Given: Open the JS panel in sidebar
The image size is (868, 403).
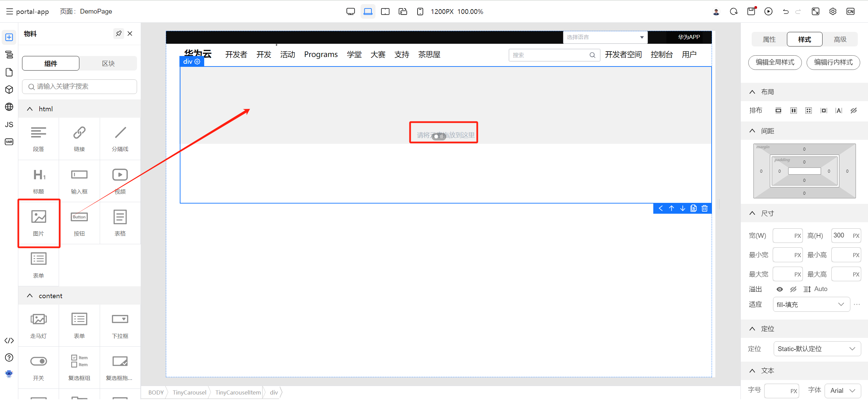Looking at the screenshot, I should click(x=9, y=124).
